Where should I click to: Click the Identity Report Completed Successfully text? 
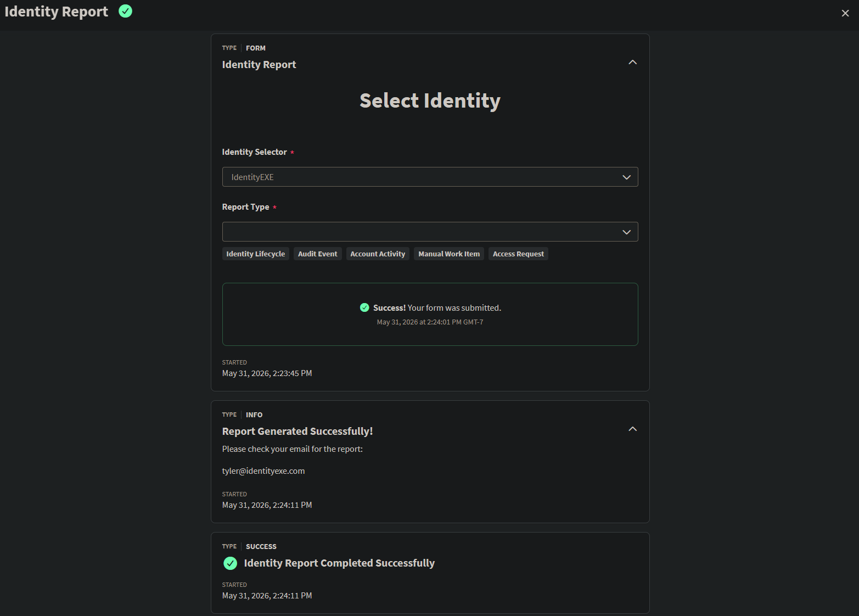click(x=339, y=563)
